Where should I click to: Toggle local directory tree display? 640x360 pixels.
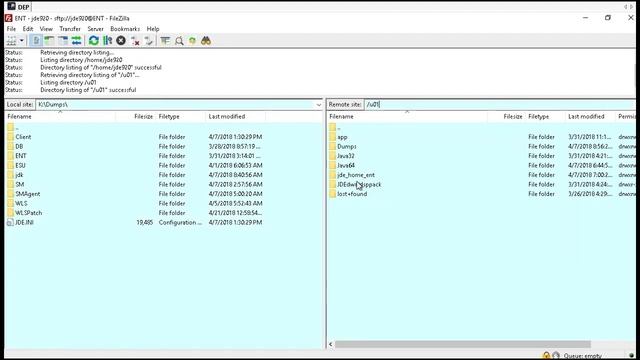[49, 40]
